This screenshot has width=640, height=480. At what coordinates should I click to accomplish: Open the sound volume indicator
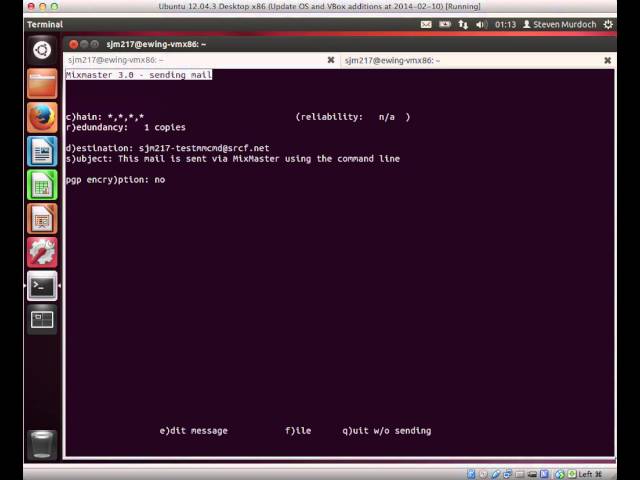(481, 24)
